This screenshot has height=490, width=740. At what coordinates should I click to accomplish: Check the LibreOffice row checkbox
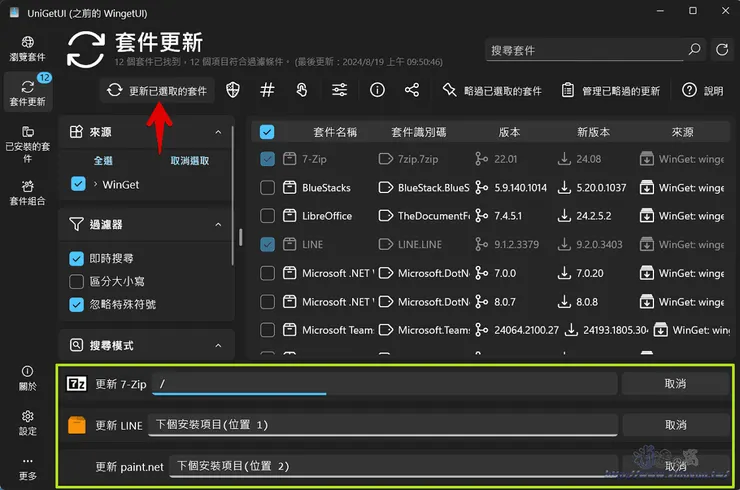(267, 216)
